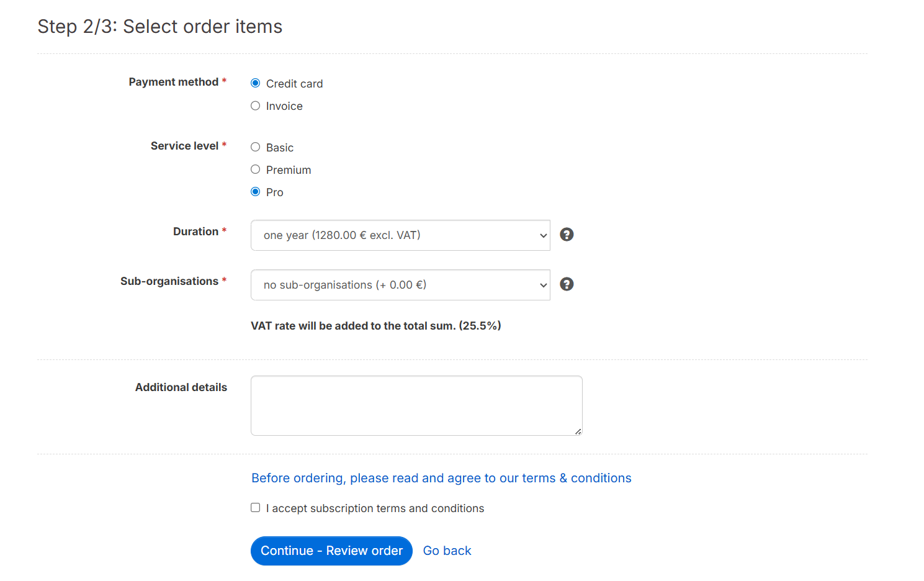Click the "Payment method" field label
The image size is (924, 581).
pyautogui.click(x=173, y=82)
